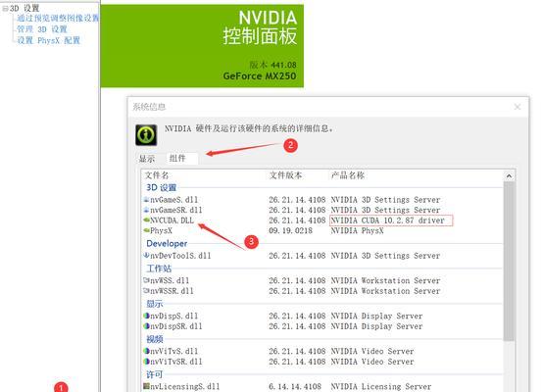
Task: Select the nvViTvSR.dll file name
Action: click(x=176, y=362)
